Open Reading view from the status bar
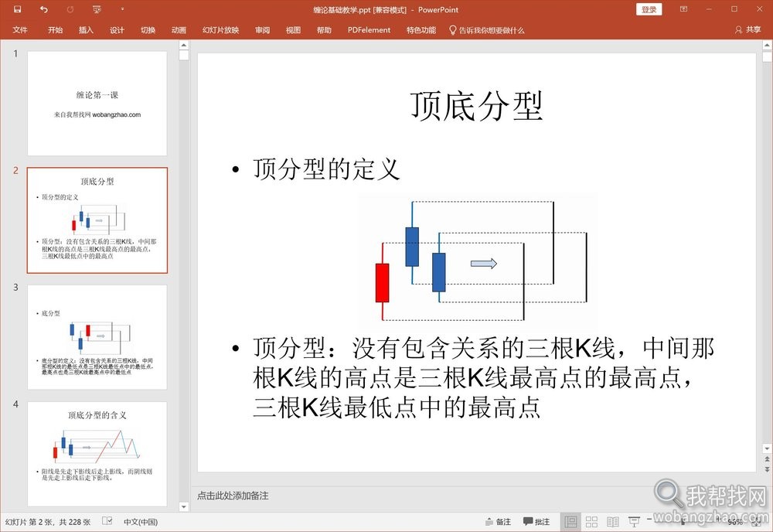The image size is (773, 532). 612,521
